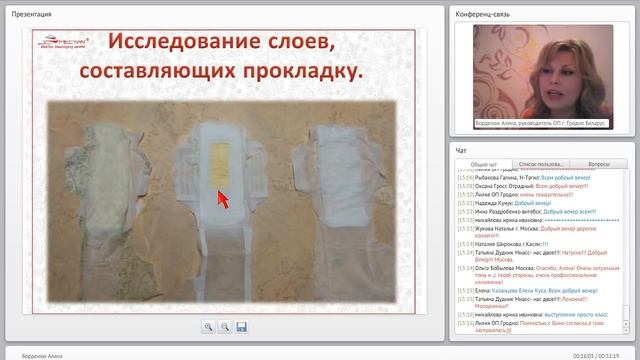
Task: Click the presenter webcam video
Action: [x=543, y=77]
